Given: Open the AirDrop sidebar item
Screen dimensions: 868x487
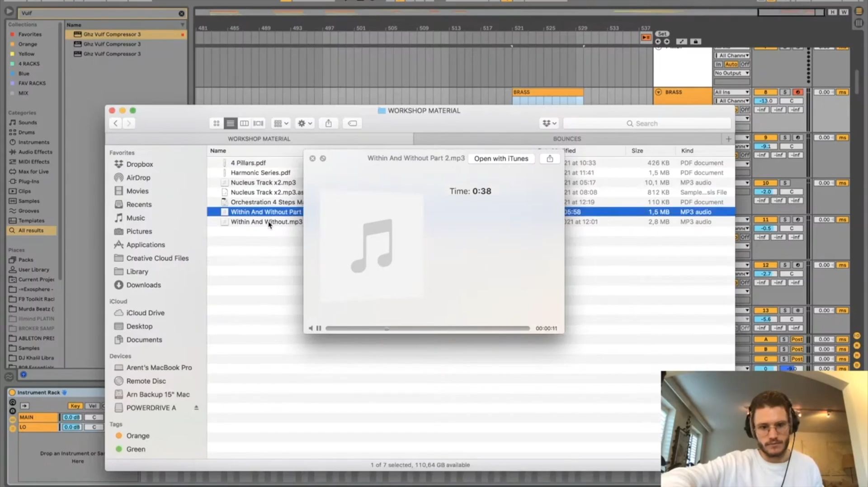Looking at the screenshot, I should [138, 178].
